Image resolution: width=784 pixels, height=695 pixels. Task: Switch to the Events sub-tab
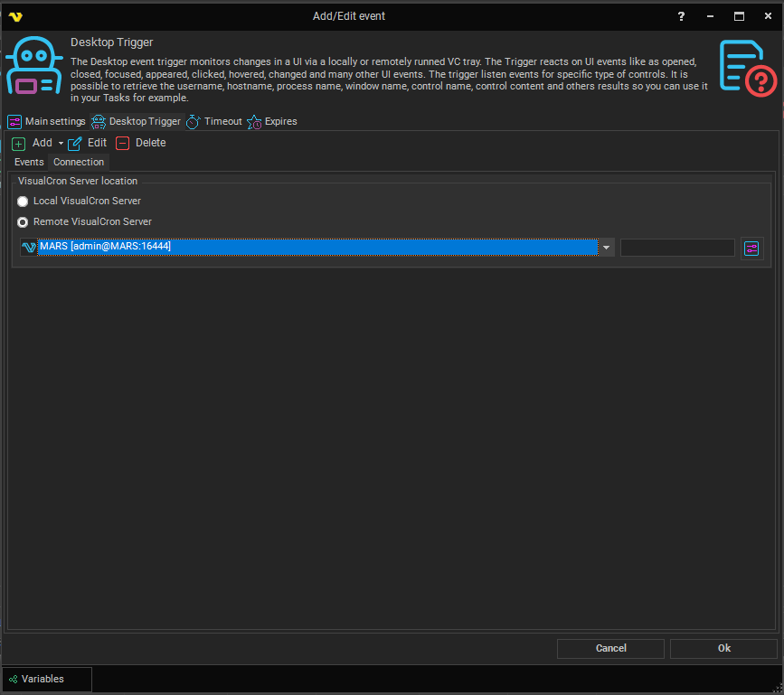tap(29, 163)
